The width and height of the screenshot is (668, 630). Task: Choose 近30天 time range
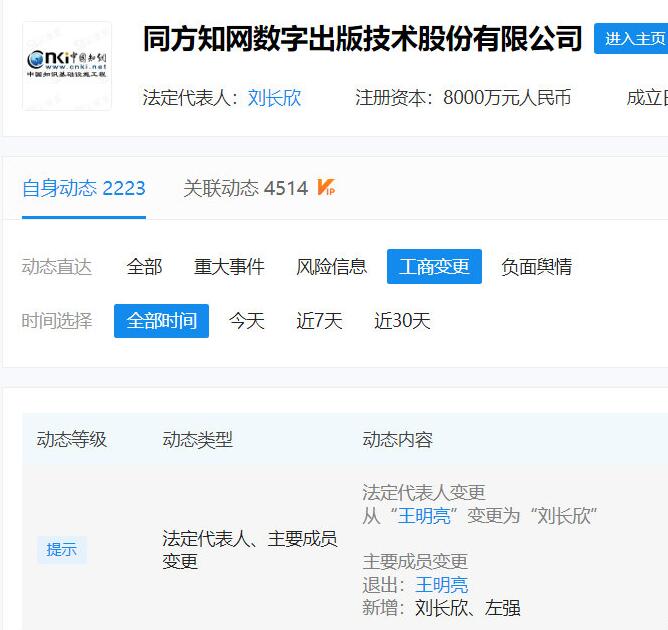(x=402, y=321)
